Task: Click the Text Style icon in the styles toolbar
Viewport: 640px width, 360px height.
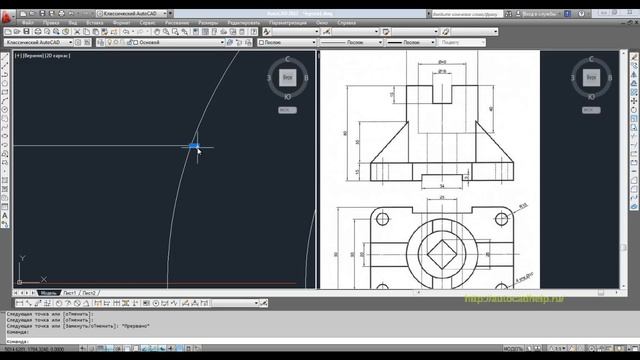Action: click(267, 31)
